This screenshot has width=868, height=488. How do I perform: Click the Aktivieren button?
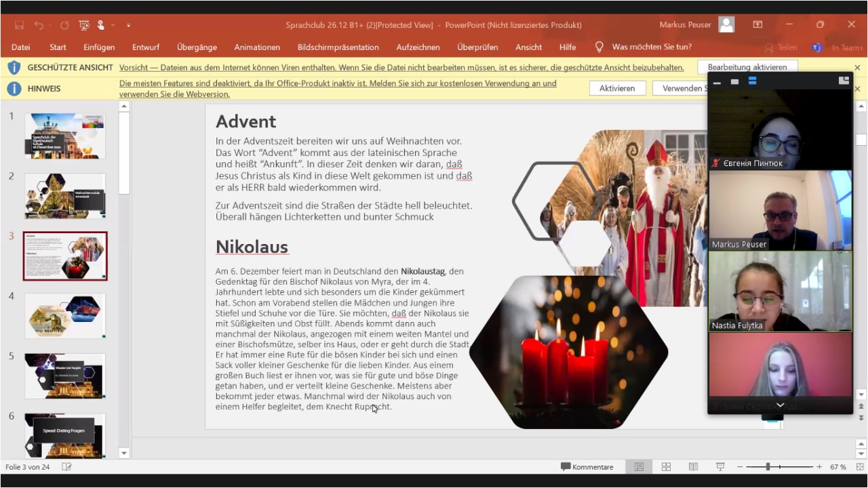click(x=617, y=88)
